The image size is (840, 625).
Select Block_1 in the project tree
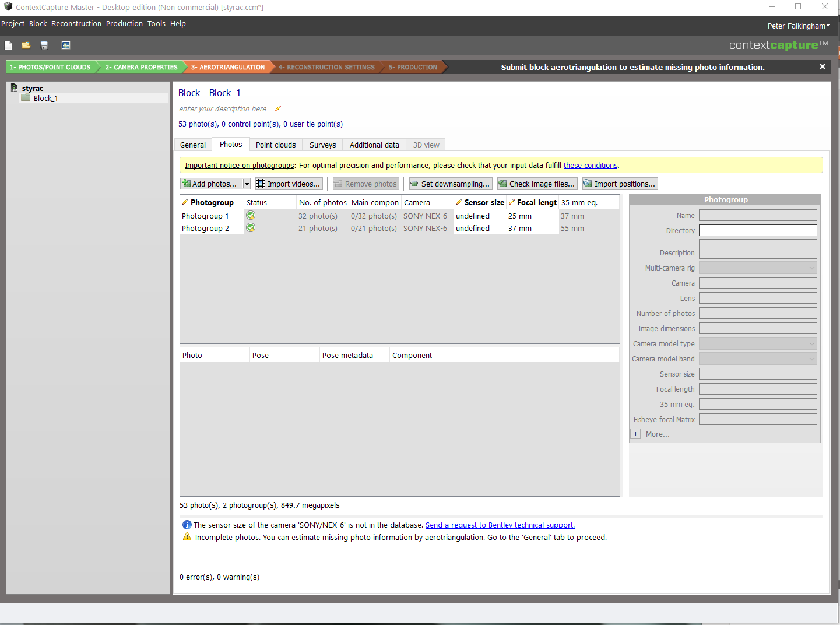coord(45,99)
